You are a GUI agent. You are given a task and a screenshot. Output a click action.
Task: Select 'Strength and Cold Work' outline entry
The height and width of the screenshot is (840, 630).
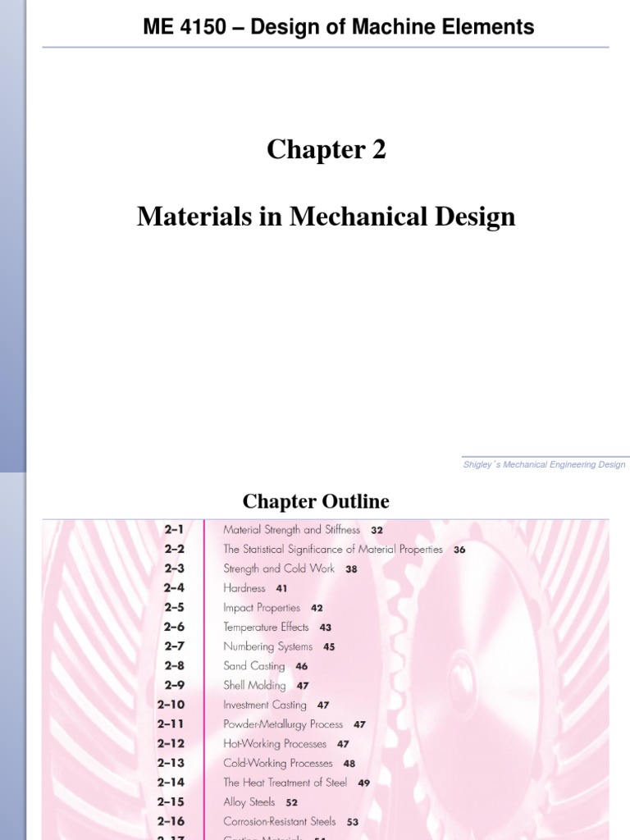[279, 568]
